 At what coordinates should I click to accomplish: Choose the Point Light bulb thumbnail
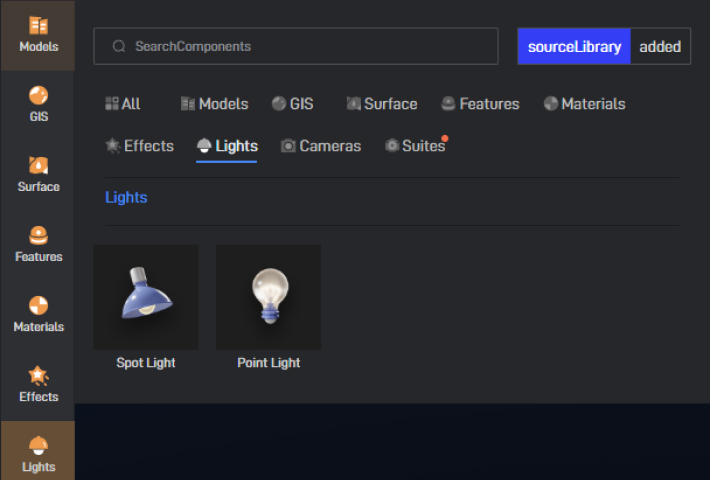(x=269, y=297)
